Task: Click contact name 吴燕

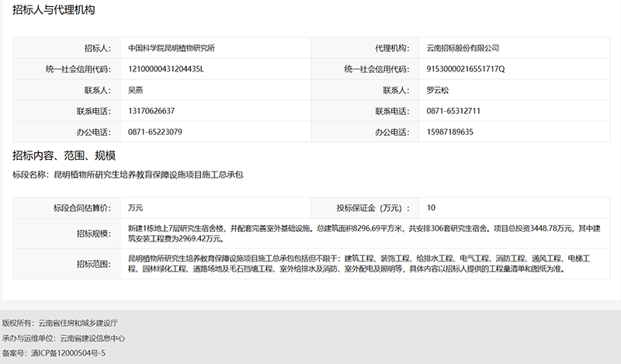Action: click(136, 90)
